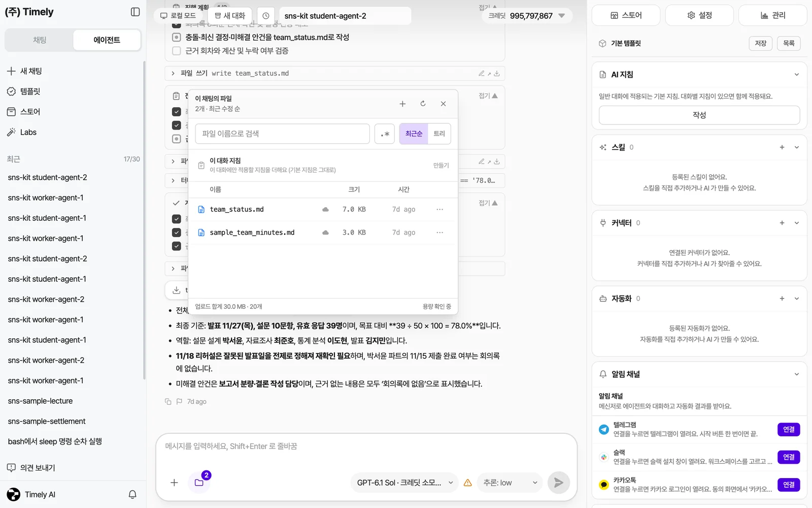812x508 pixels.
Task: Add a new connector with plus icon
Action: pyautogui.click(x=782, y=223)
